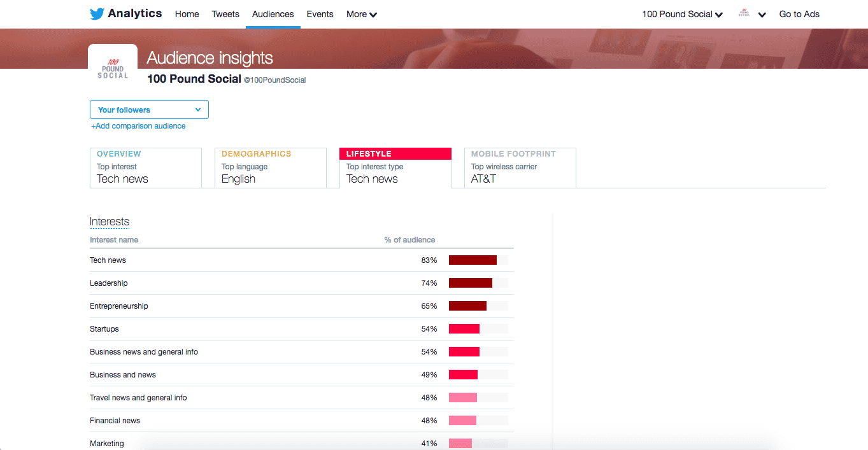Click the Travel news 48% bar
Viewport: 868px width, 450px height.
pyautogui.click(x=463, y=398)
